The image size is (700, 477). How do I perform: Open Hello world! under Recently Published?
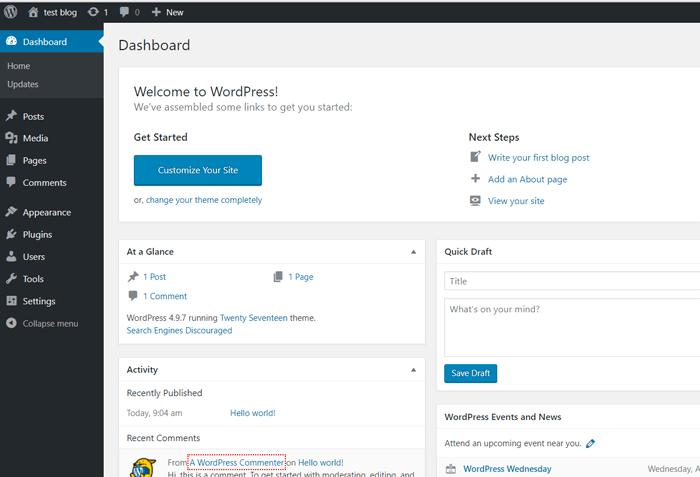point(253,413)
